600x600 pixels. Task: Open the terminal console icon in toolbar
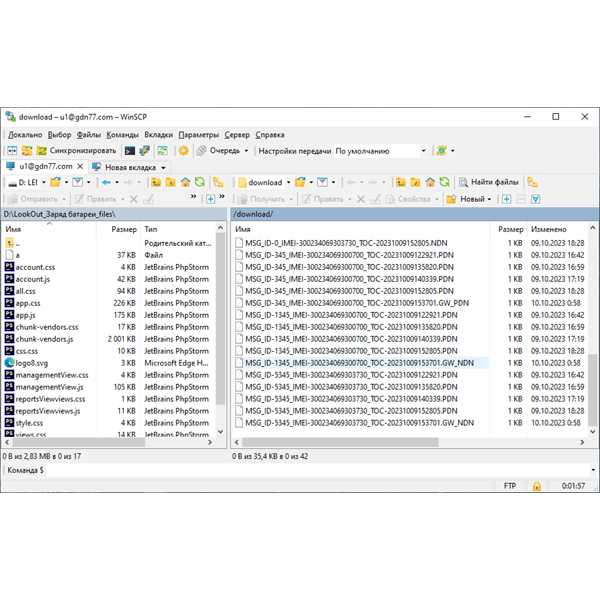pyautogui.click(x=130, y=151)
